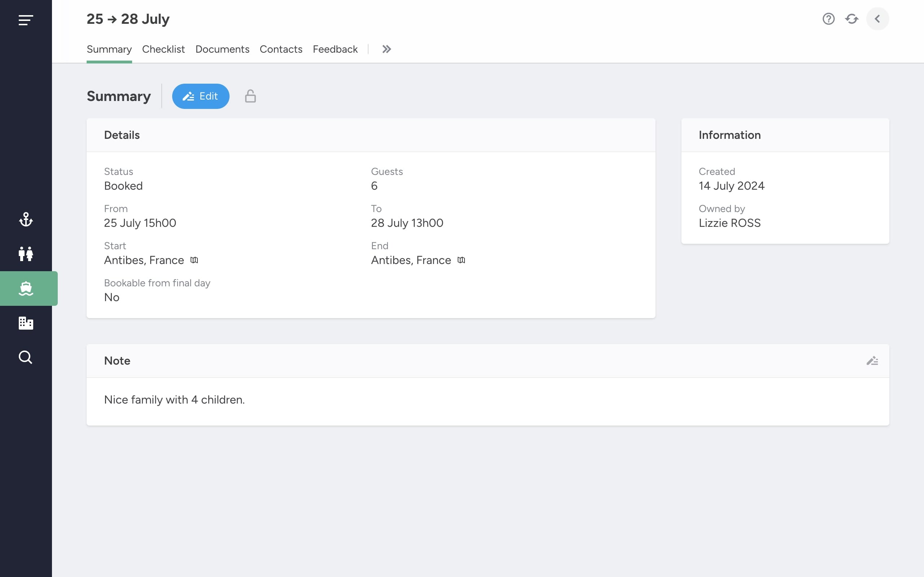924x577 pixels.
Task: Refresh using the sync arrows icon
Action: pos(851,19)
